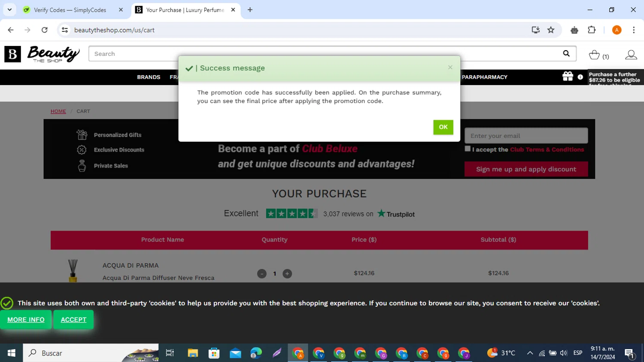
Task: Click the gift box icon in nav bar
Action: click(568, 76)
